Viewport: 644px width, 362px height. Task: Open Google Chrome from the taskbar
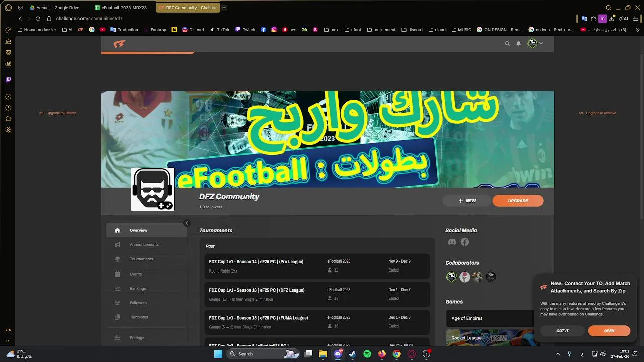[x=397, y=354]
